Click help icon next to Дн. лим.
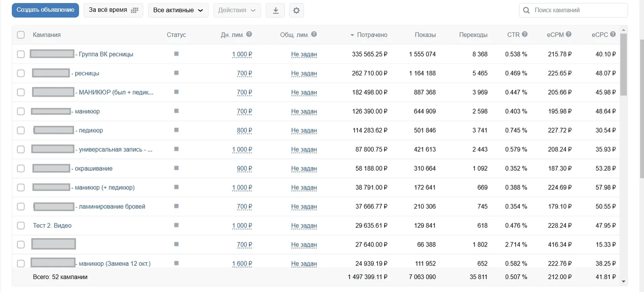This screenshot has height=292, width=644. click(x=249, y=34)
